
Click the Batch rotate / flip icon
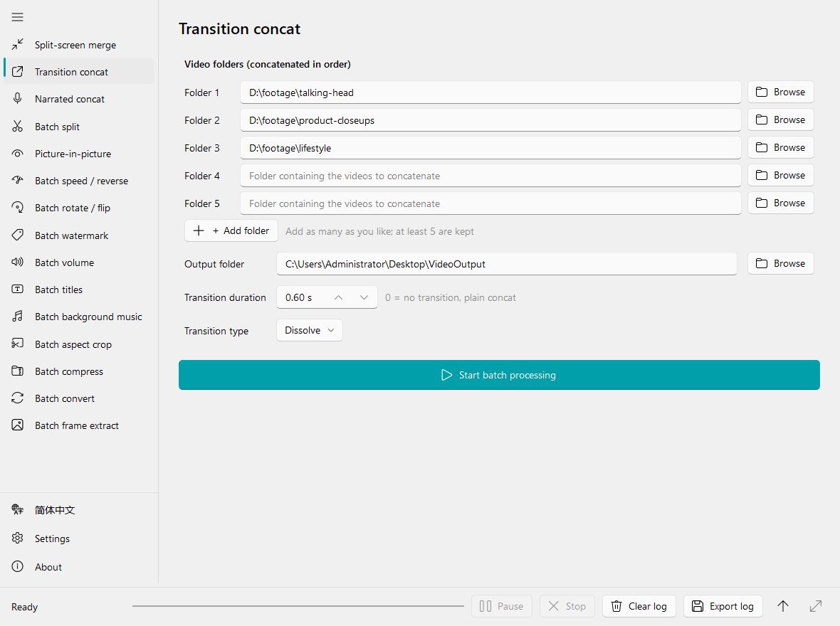coord(17,208)
